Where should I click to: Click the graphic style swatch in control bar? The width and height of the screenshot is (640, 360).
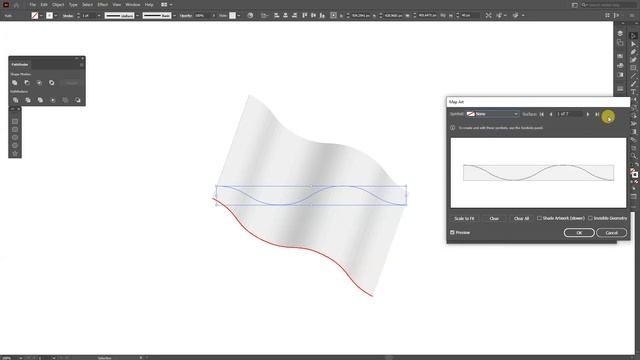tap(232, 16)
